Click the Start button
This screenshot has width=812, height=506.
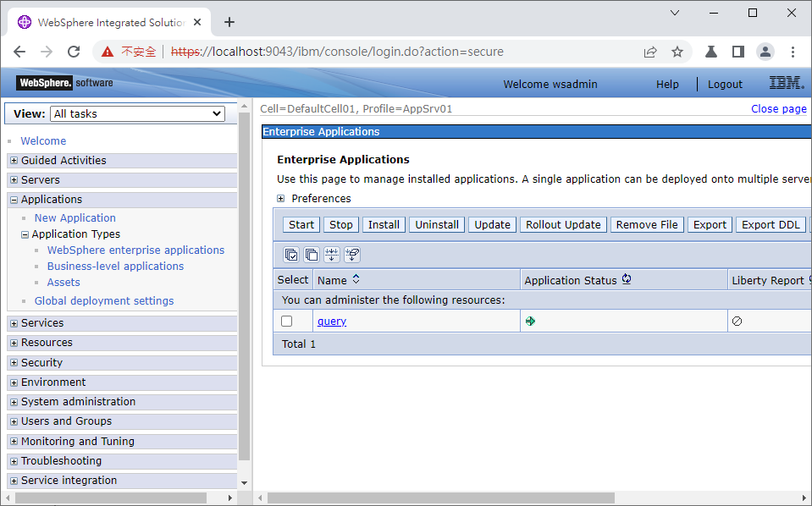301,224
